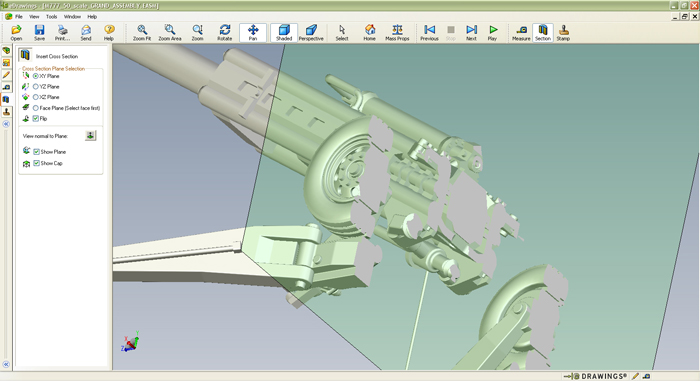Click the Stop playback button
This screenshot has height=381, width=700.
coord(450,33)
